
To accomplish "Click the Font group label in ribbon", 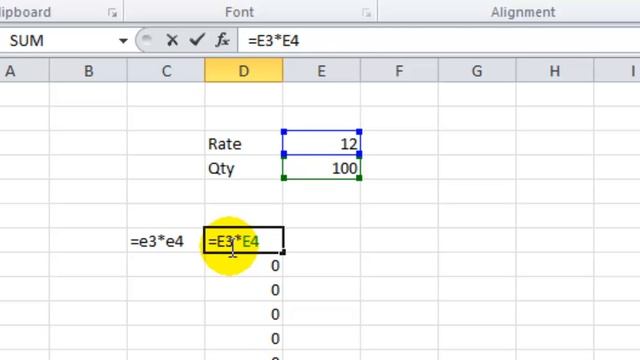I will (x=239, y=12).
